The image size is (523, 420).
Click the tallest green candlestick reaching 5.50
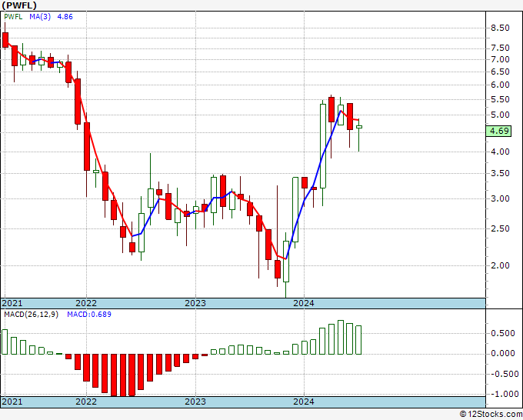[323, 146]
